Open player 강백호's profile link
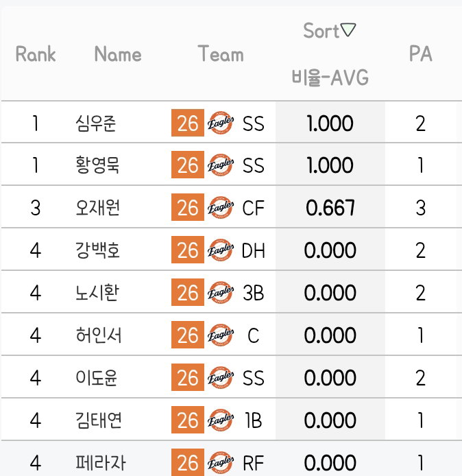 [x=98, y=250]
